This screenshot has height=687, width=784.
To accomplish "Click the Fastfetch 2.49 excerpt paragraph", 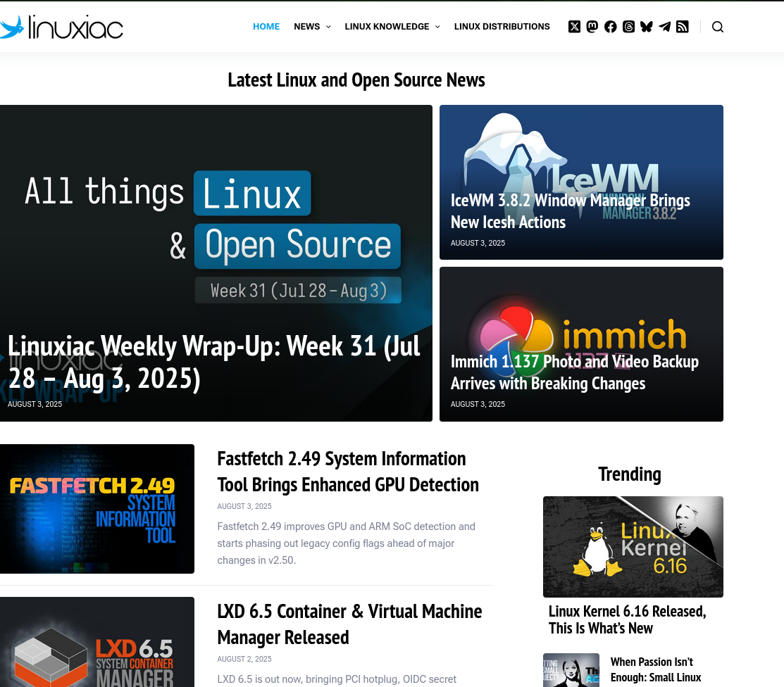I will coord(346,543).
